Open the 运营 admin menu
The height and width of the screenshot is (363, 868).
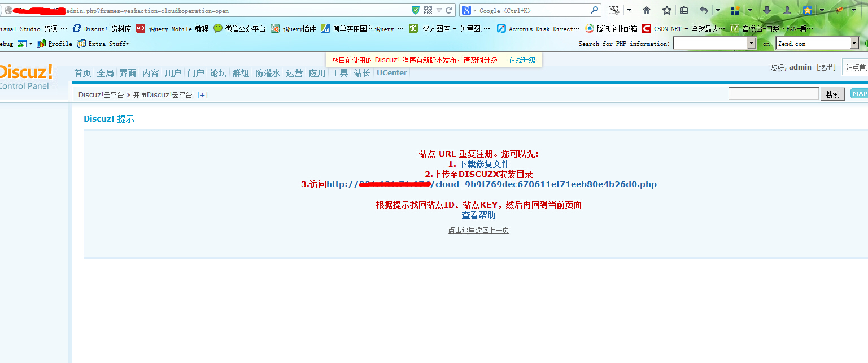294,73
